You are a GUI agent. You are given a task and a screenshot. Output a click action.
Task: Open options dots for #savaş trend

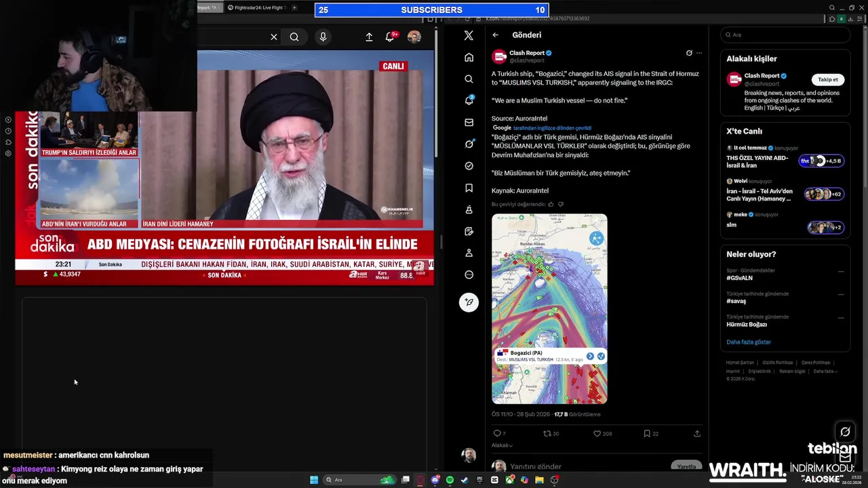coord(841,295)
